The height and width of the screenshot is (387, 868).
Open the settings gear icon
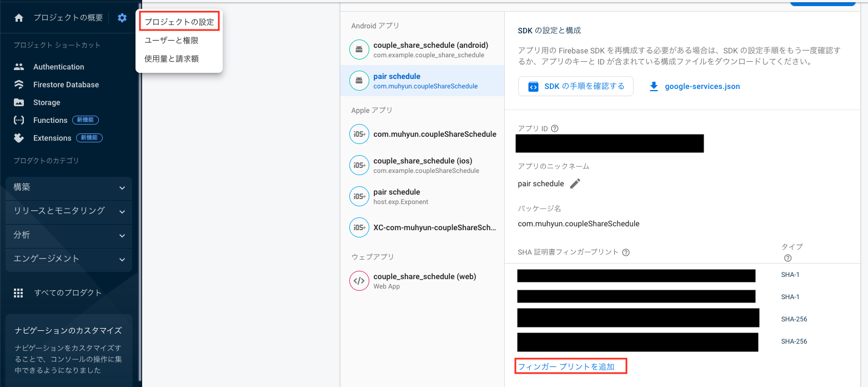pos(122,18)
